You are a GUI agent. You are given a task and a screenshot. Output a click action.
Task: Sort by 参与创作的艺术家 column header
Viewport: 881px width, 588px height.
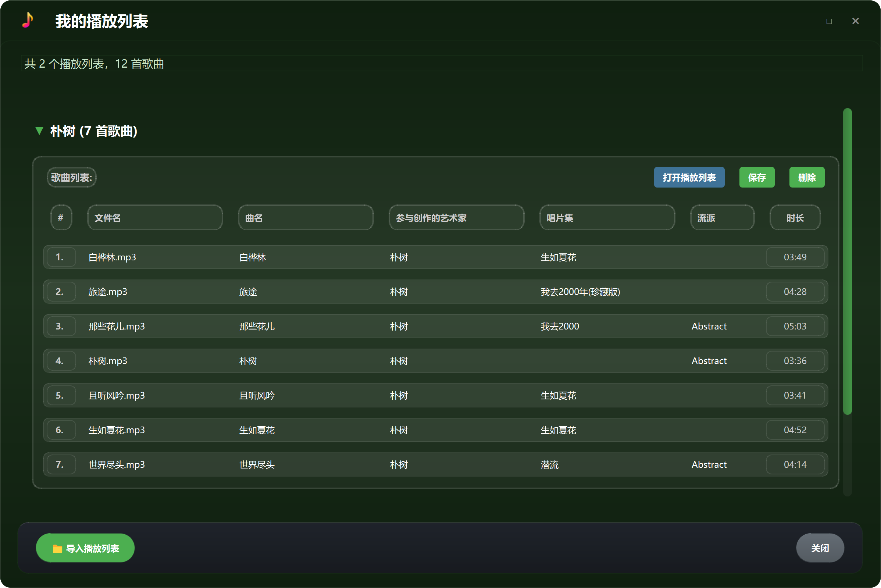click(456, 218)
